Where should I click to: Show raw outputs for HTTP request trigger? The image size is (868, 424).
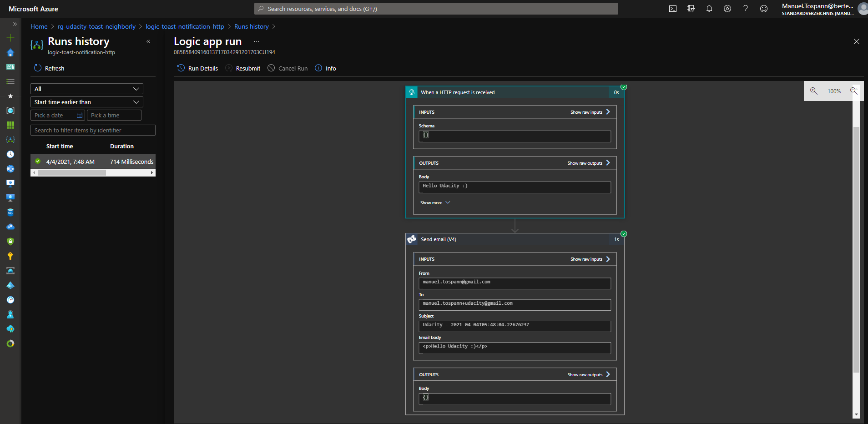(589, 163)
